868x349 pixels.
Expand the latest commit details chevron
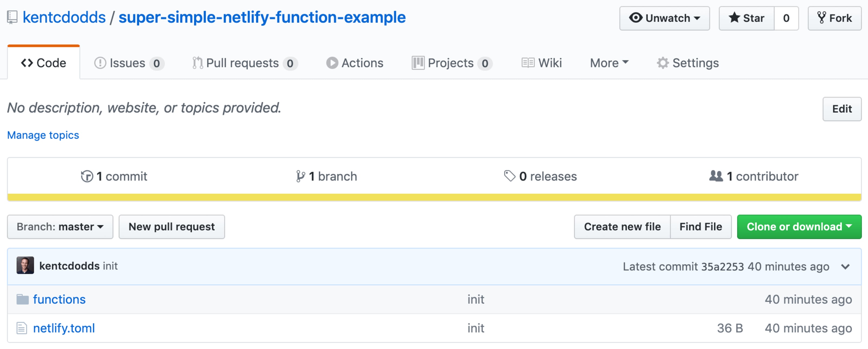pos(845,267)
